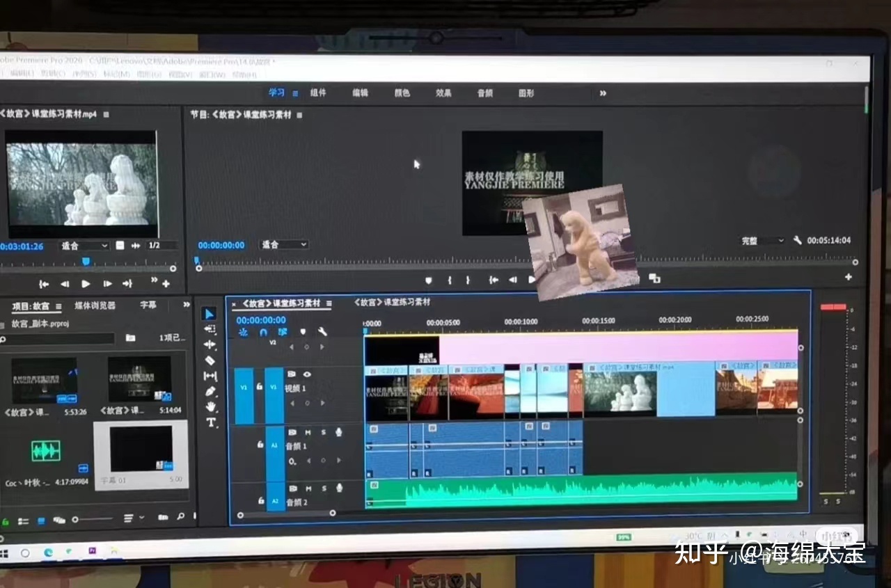Open timeline wrench settings
Image resolution: width=891 pixels, height=588 pixels.
pyautogui.click(x=322, y=332)
